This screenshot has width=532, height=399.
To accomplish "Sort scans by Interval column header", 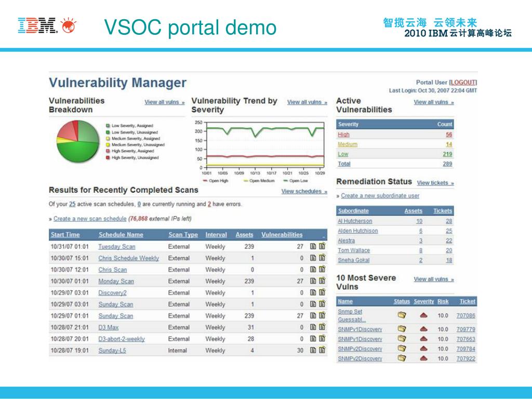I will 216,235.
